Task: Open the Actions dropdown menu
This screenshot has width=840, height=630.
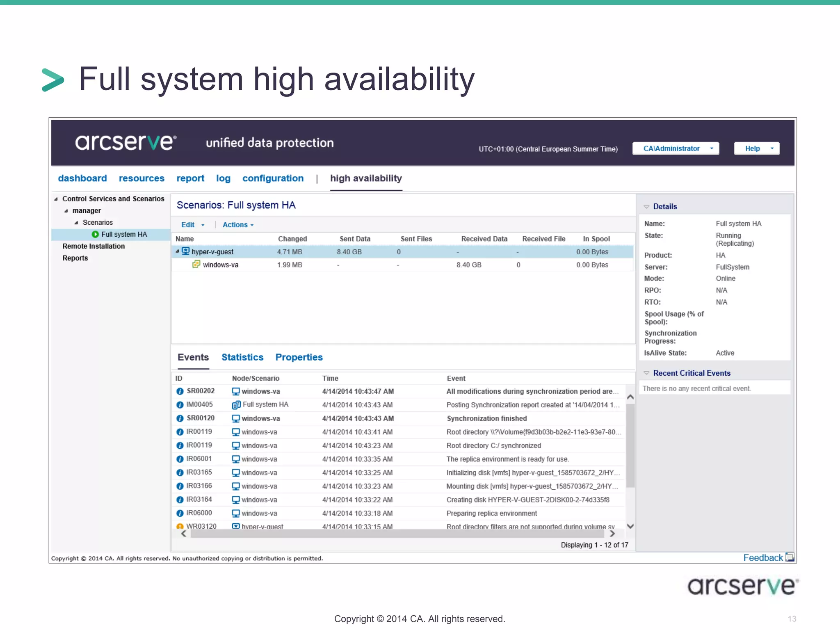Action: 238,225
